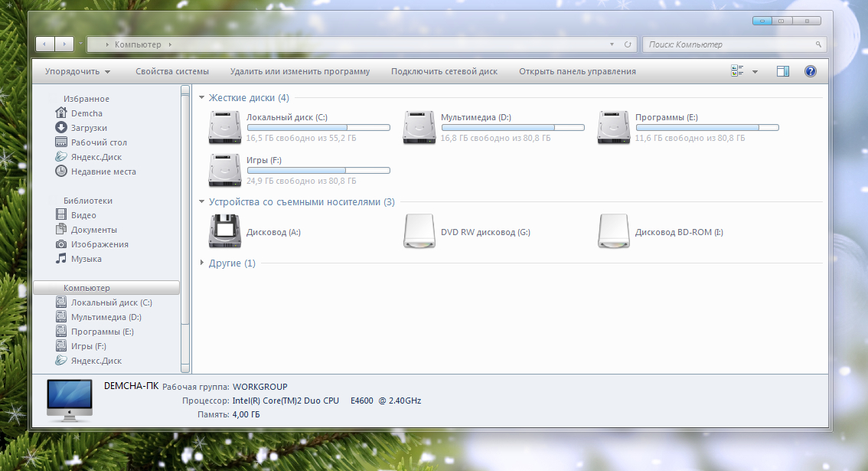Click Мультимедиа (D:) capacity bar

tap(513, 127)
